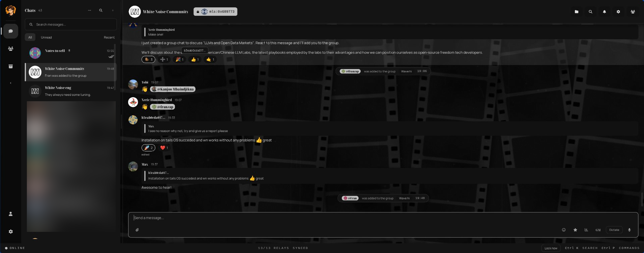Open chat settings gear in header

click(618, 12)
